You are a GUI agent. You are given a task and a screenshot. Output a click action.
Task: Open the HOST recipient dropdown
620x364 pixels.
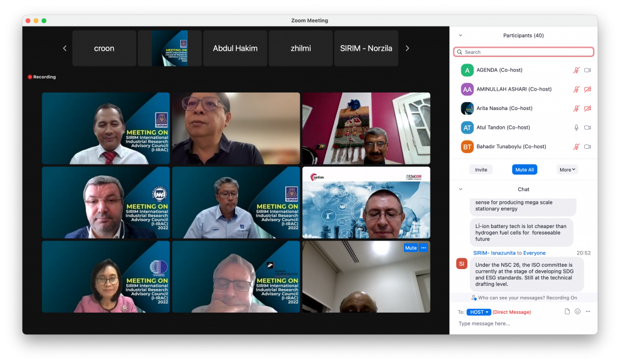coord(479,312)
